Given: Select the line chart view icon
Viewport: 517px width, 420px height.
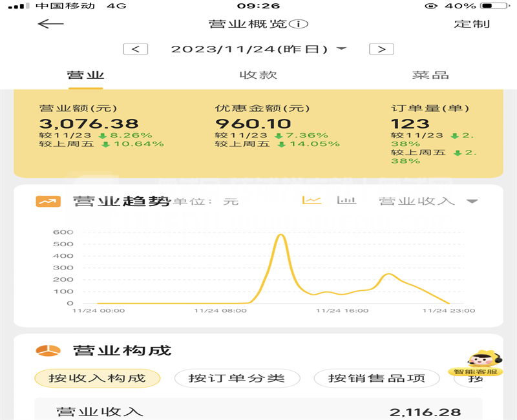Looking at the screenshot, I should [312, 200].
